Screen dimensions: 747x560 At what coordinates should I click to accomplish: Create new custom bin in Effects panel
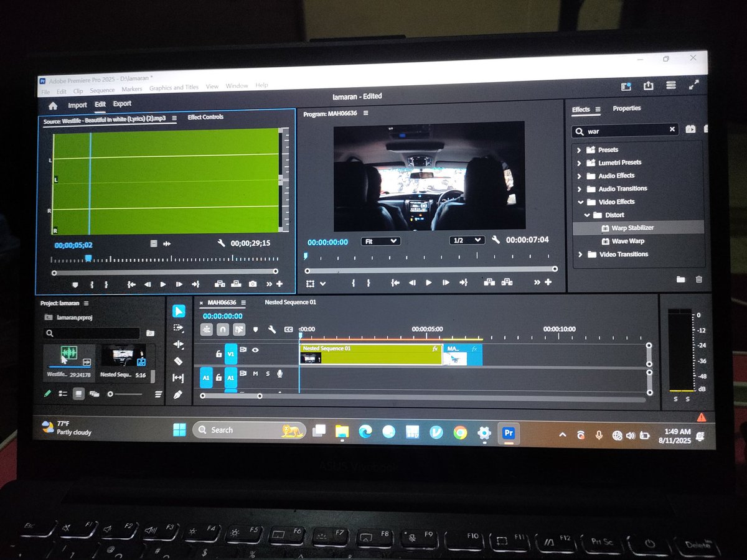pyautogui.click(x=680, y=279)
